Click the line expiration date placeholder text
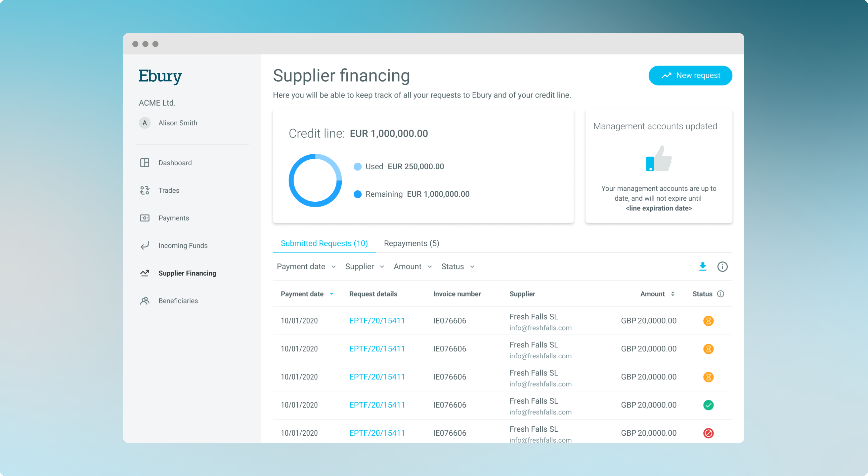 [x=658, y=208]
